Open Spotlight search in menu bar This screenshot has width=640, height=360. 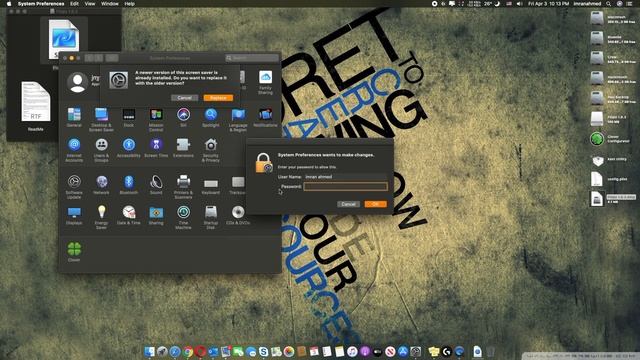click(609, 4)
